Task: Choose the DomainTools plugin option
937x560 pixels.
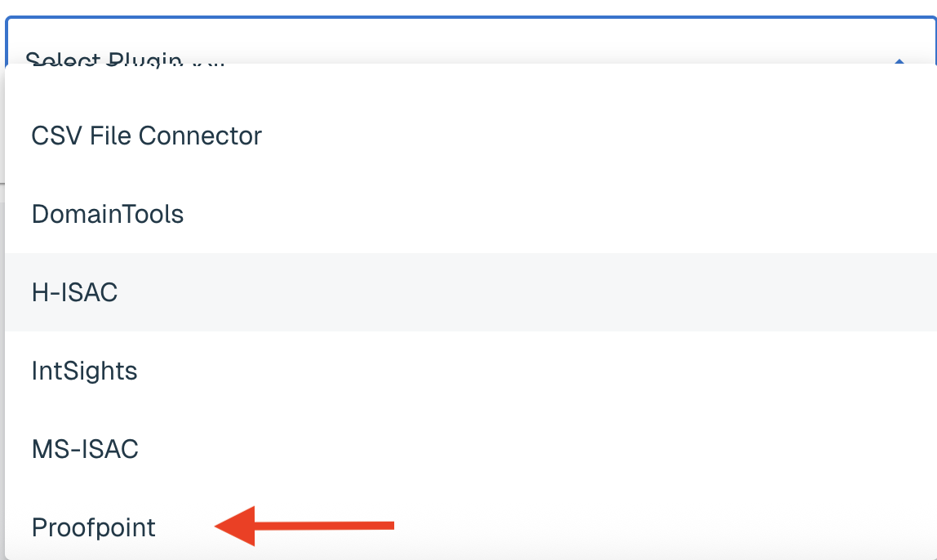Action: pyautogui.click(x=471, y=214)
